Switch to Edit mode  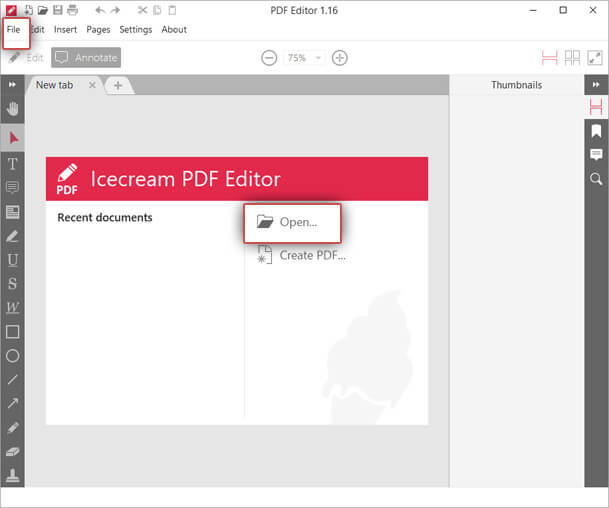coord(26,58)
